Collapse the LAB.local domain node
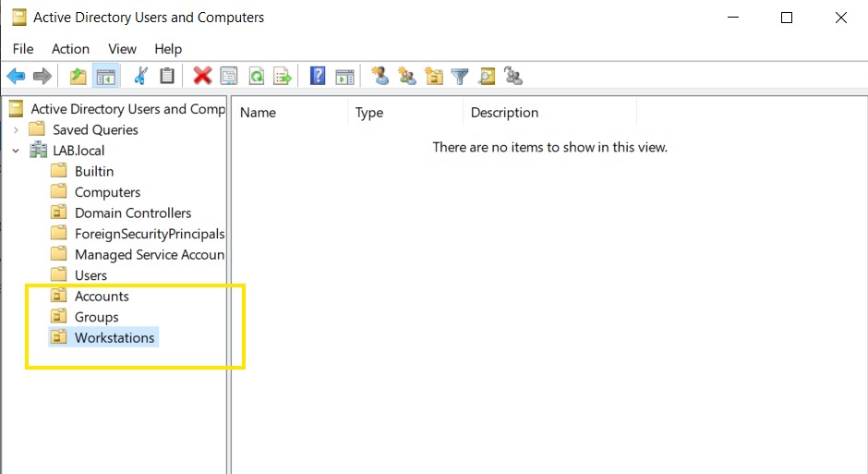 (x=16, y=151)
